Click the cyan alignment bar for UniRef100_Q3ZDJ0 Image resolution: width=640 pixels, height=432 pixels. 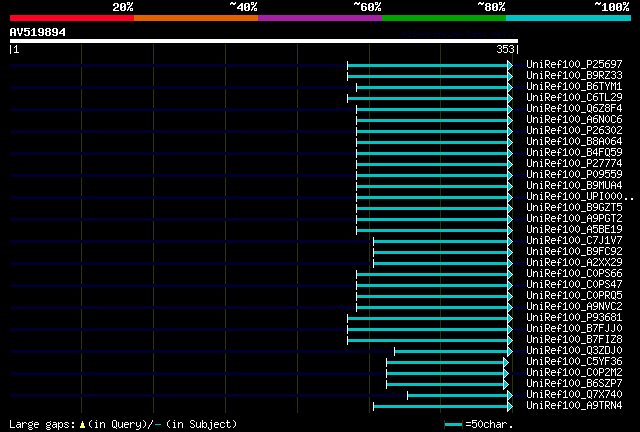[x=453, y=352]
